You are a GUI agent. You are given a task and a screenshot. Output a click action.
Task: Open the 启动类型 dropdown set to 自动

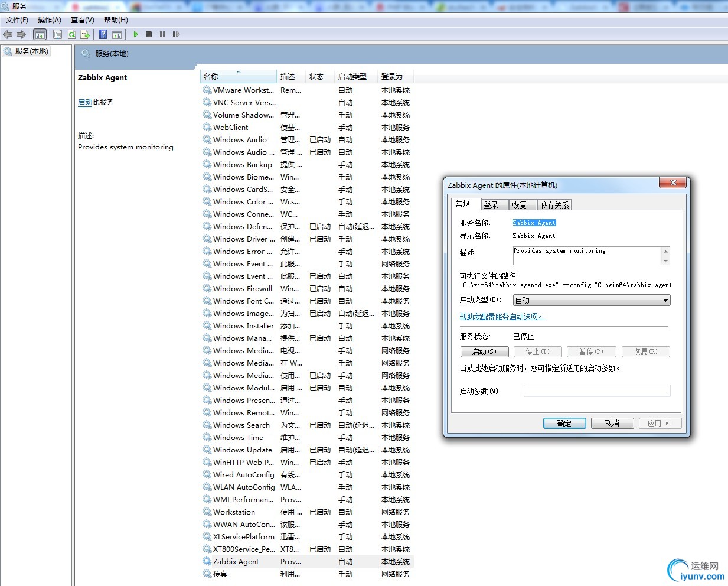pyautogui.click(x=592, y=300)
